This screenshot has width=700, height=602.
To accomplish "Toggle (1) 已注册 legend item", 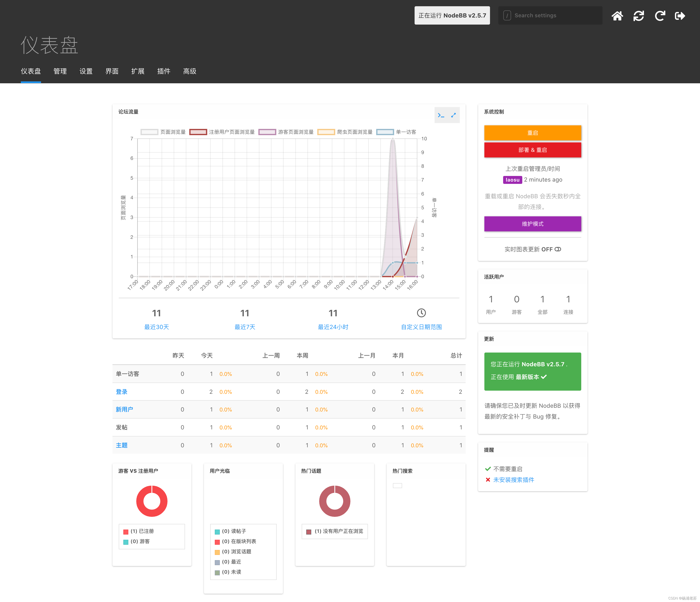I will (139, 531).
